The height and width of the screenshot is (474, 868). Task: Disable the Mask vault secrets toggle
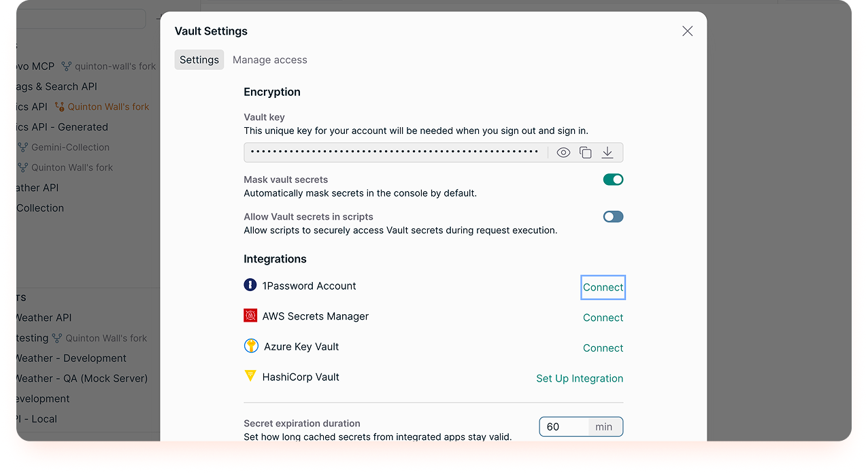tap(613, 180)
